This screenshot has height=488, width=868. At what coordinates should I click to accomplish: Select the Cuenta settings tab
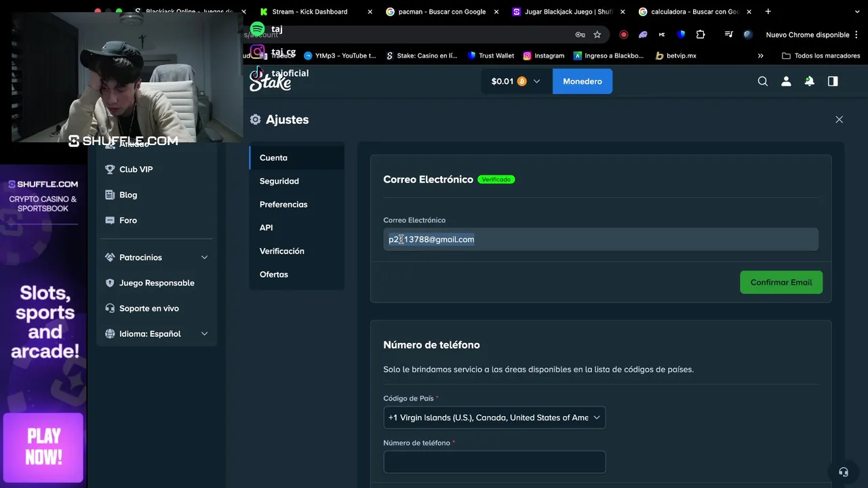point(296,157)
